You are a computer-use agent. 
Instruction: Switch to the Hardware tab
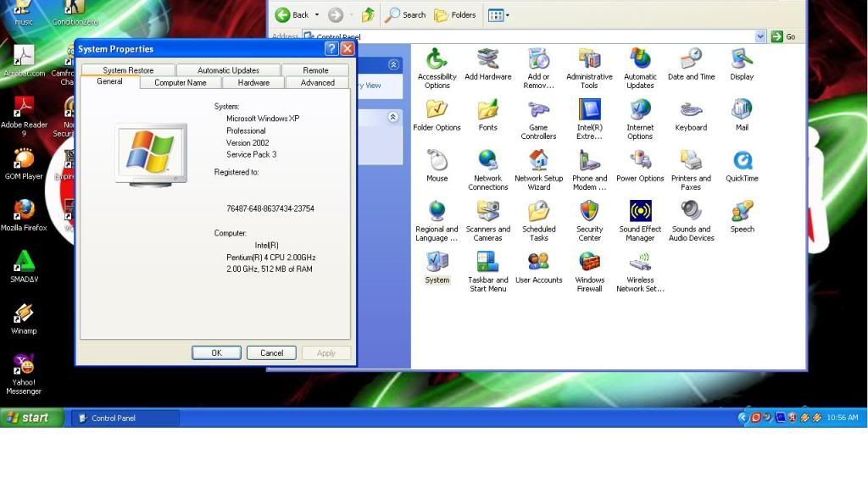point(253,82)
